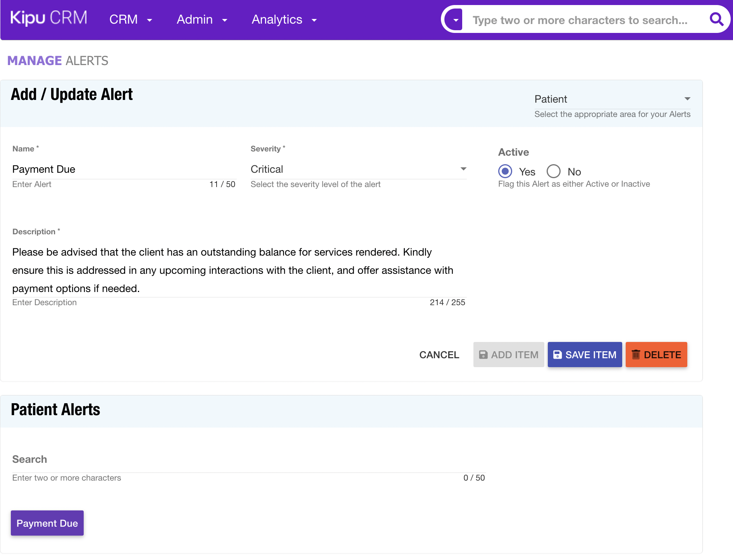Focus the Patient Alerts search field

[x=248, y=465]
